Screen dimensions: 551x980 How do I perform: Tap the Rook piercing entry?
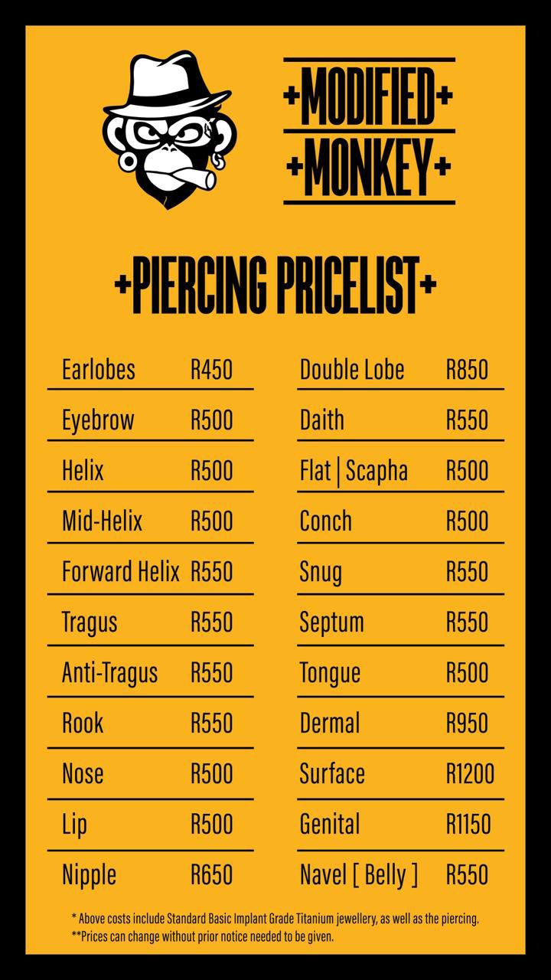coord(83,724)
